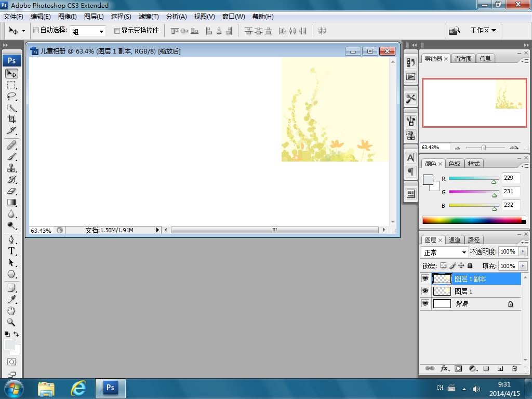Switch to the 通道 tab

455,240
